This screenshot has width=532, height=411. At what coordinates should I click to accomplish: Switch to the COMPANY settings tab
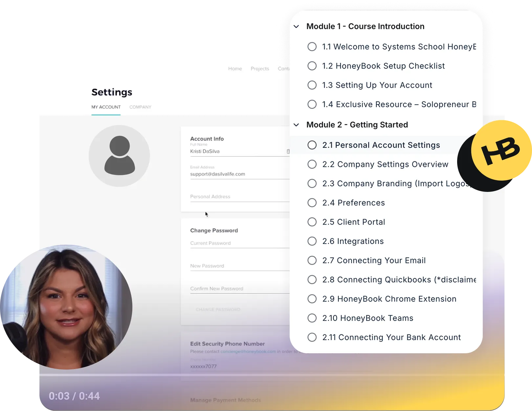pos(140,107)
